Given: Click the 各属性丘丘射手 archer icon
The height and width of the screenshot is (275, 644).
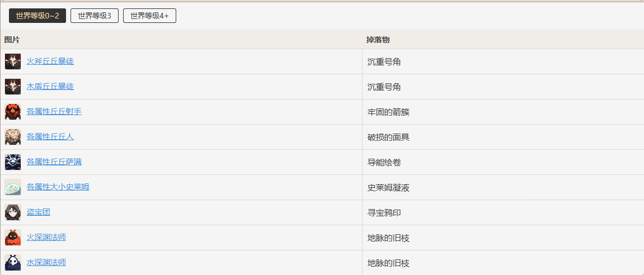Looking at the screenshot, I should click(x=13, y=112).
